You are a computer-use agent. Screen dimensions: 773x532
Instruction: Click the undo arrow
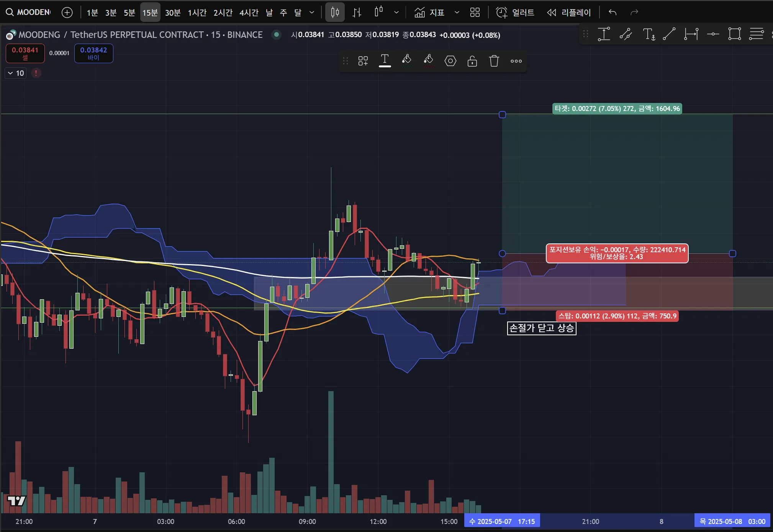pos(613,12)
